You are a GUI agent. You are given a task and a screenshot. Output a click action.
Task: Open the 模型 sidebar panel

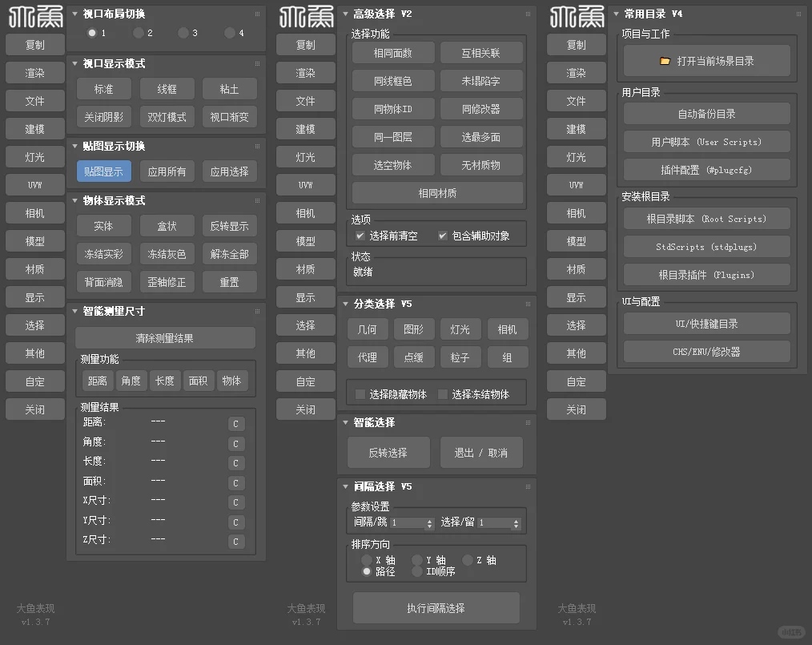tap(34, 241)
